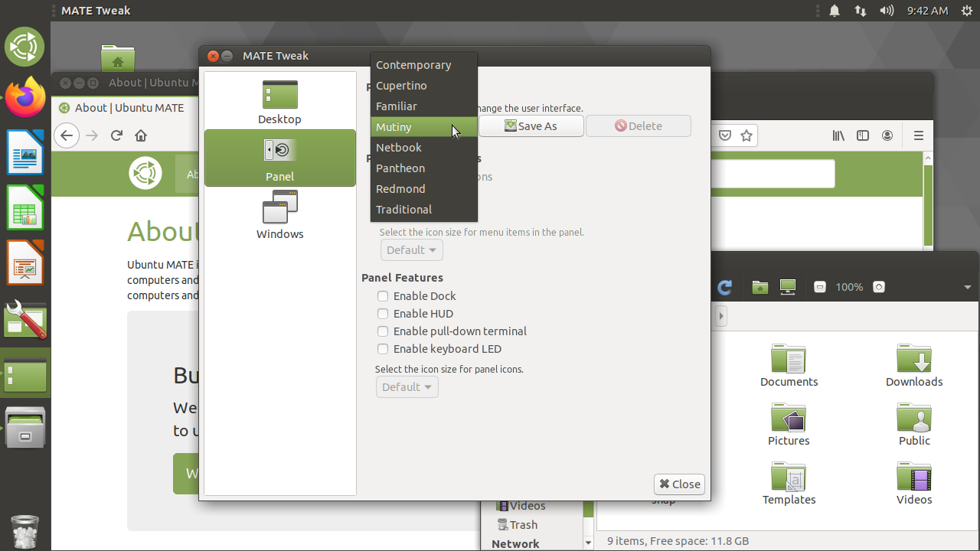Viewport: 980px width, 551px height.
Task: Select the Windows section in MATE Tweak
Action: click(279, 216)
